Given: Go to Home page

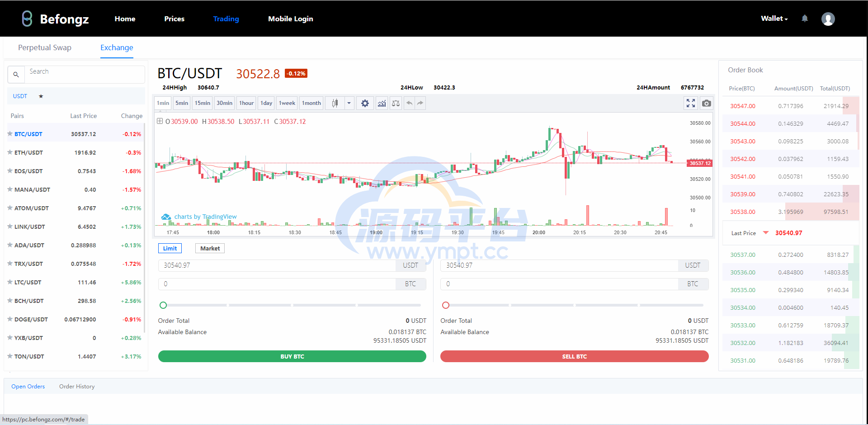Looking at the screenshot, I should [x=125, y=19].
